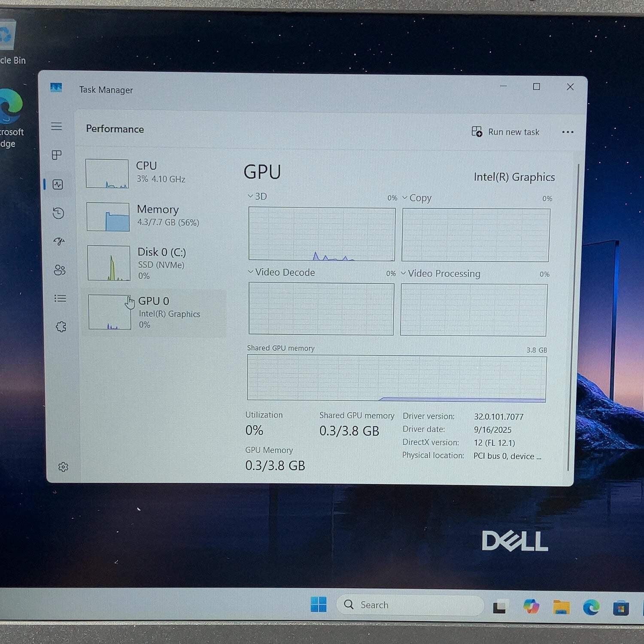644x644 pixels.
Task: Open the Task Manager hamburger navigation menu
Action: tap(56, 126)
